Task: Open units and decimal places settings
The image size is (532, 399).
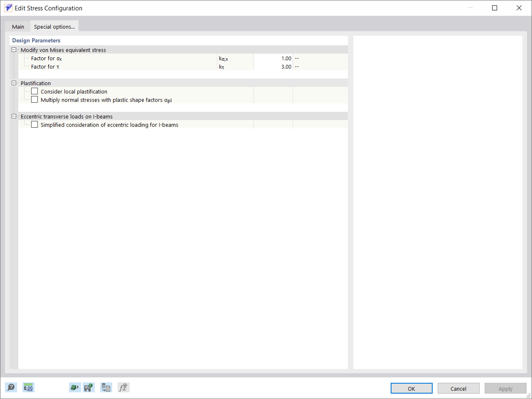Action: [x=28, y=387]
